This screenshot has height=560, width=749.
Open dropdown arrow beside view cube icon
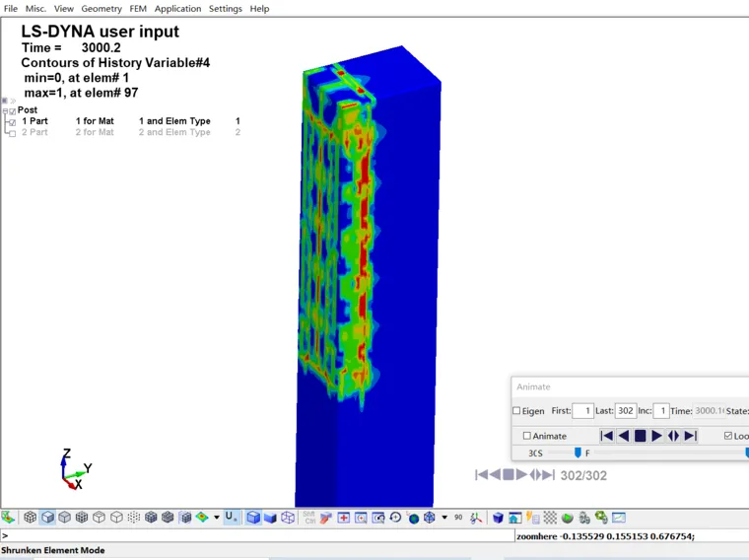point(444,518)
